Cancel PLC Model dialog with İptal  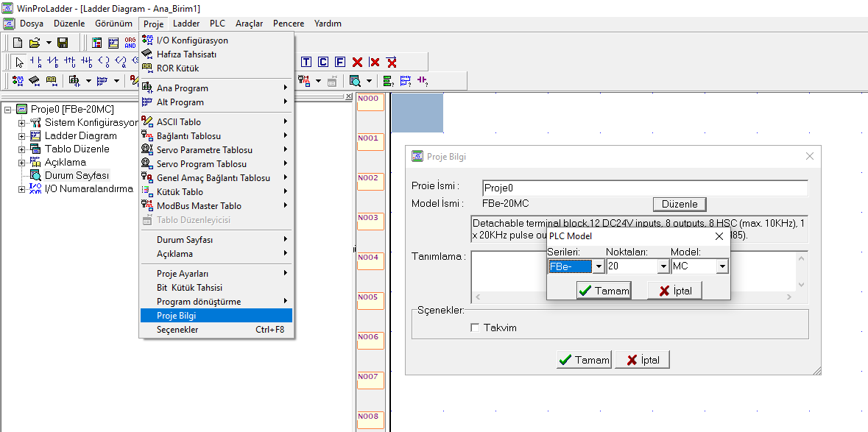[674, 291]
